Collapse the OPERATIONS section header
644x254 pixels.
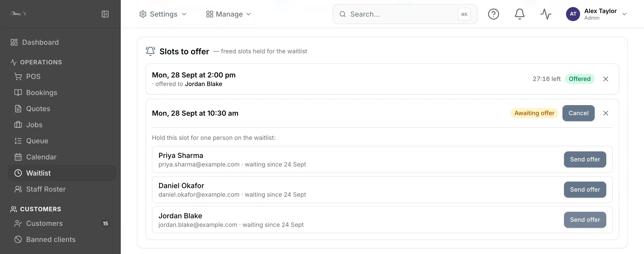pyautogui.click(x=36, y=62)
